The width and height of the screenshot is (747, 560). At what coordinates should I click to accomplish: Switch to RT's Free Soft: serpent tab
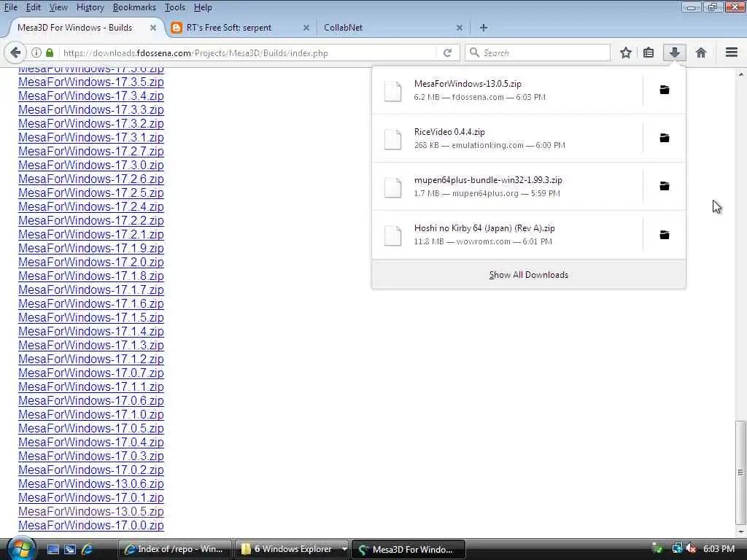click(x=240, y=28)
